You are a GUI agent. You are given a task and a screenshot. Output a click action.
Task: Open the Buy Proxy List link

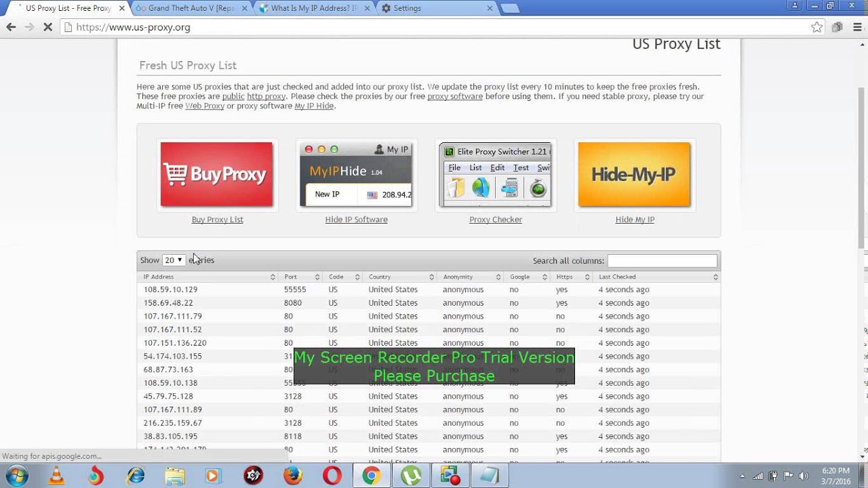(217, 220)
